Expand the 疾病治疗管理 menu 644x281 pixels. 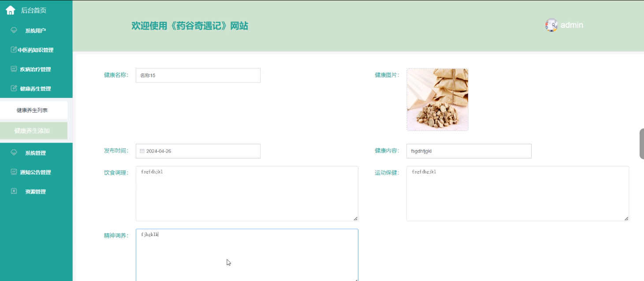click(x=36, y=69)
